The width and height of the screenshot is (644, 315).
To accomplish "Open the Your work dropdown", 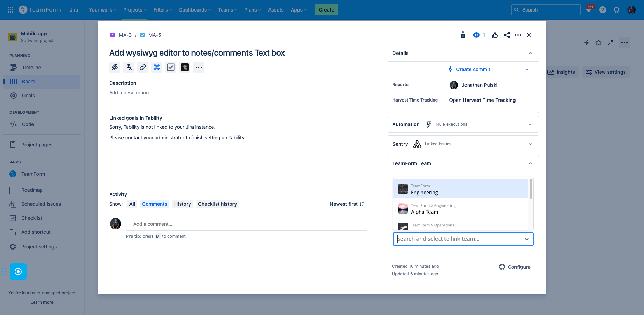I will pos(103,10).
